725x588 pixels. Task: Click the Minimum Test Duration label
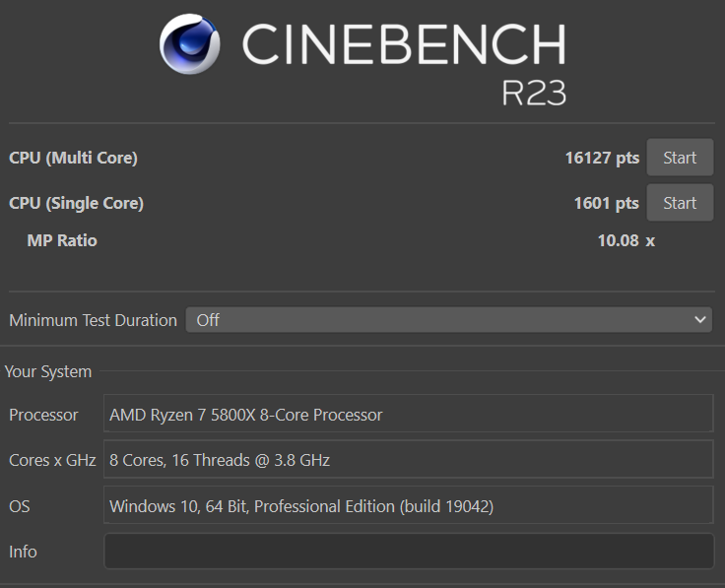click(93, 320)
